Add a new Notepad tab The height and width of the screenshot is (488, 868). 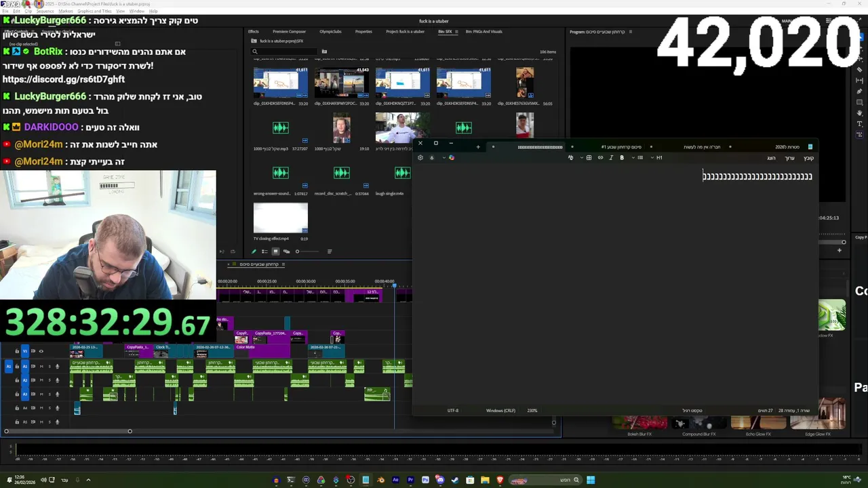click(x=478, y=146)
